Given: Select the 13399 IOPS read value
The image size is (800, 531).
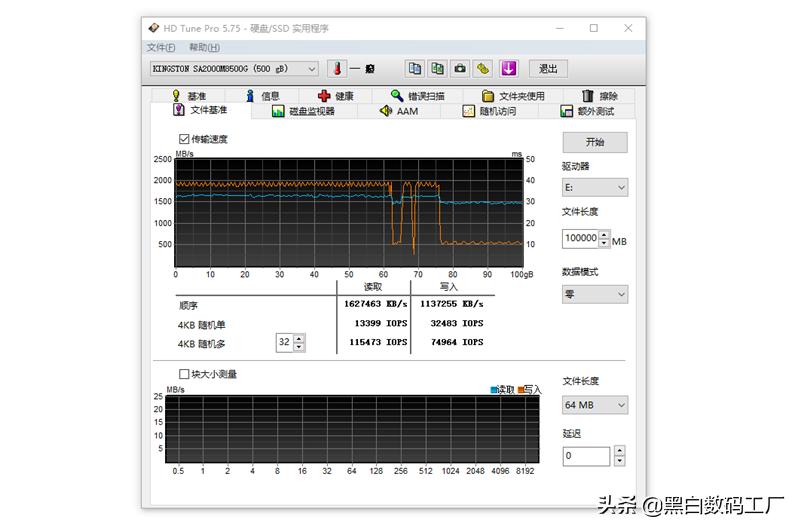Looking at the screenshot, I should (x=381, y=323).
